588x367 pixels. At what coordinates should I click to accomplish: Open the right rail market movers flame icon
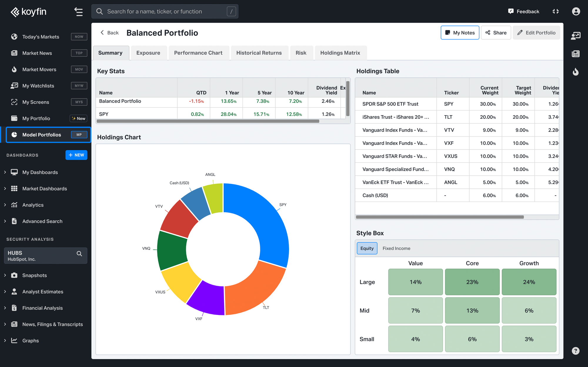(575, 72)
